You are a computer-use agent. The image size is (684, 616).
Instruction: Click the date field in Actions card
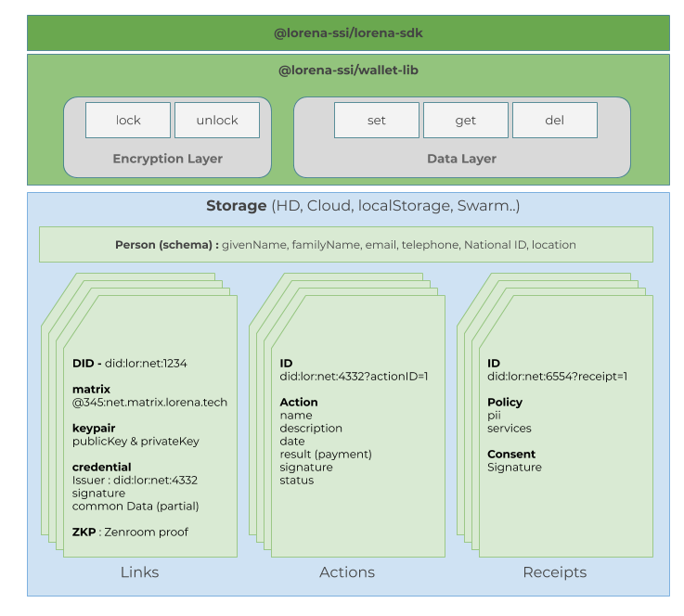click(292, 442)
